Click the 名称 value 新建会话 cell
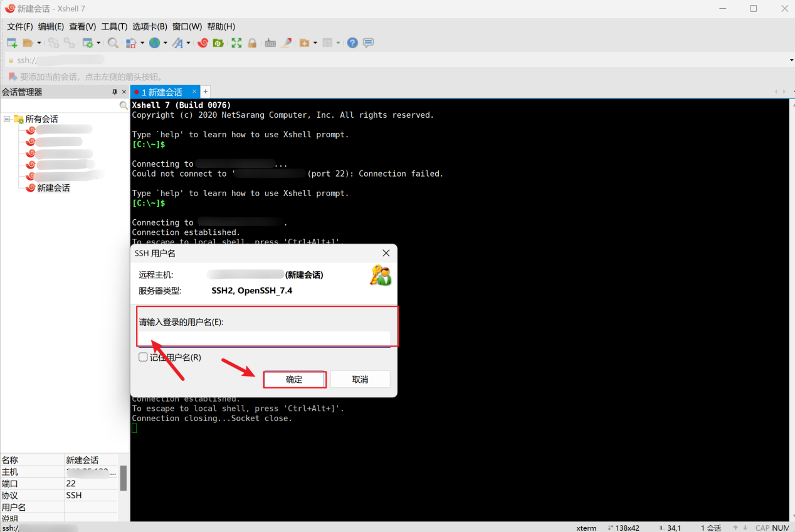This screenshot has width=795, height=532. coord(92,460)
